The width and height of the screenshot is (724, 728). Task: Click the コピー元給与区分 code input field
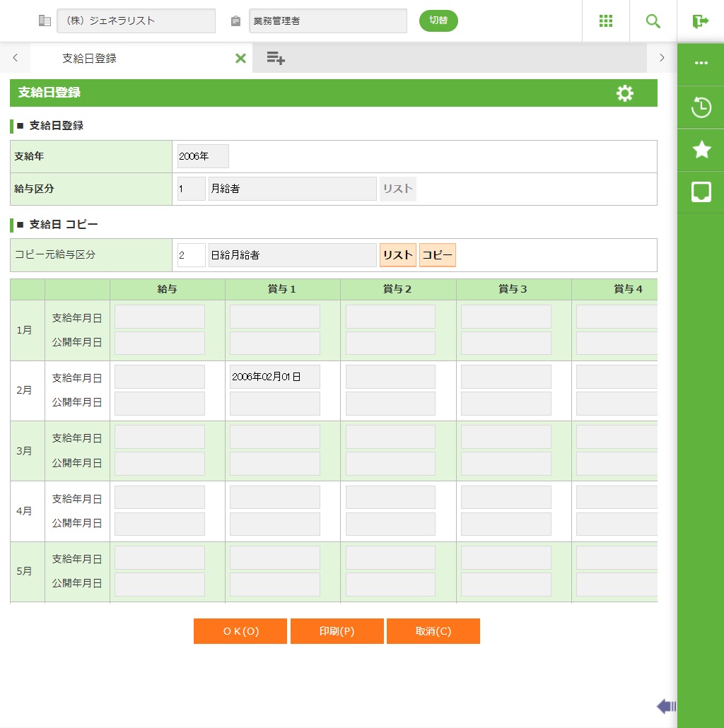coord(191,255)
